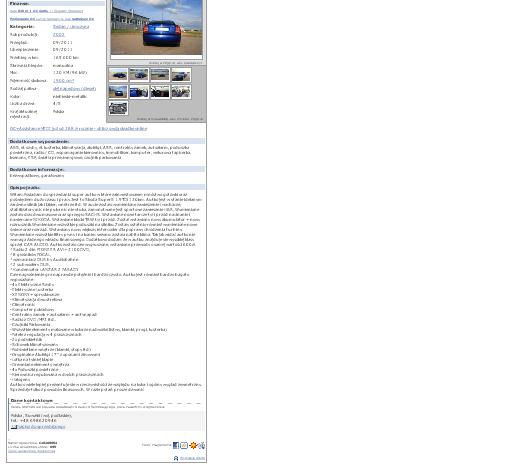
Task: Click the last share icon after the sun
Action: click(201, 445)
